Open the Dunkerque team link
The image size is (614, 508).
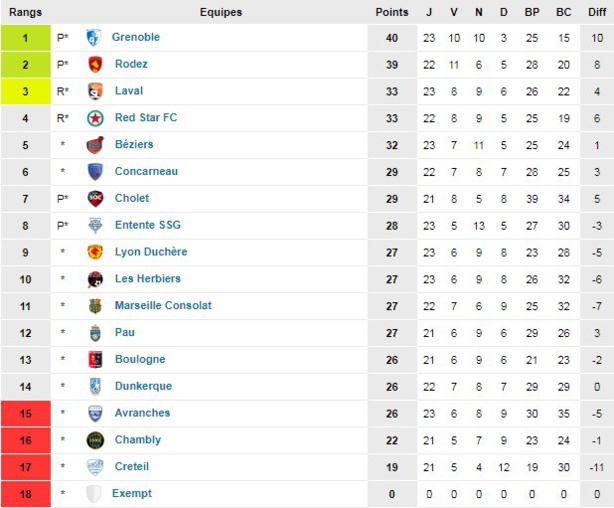[143, 386]
